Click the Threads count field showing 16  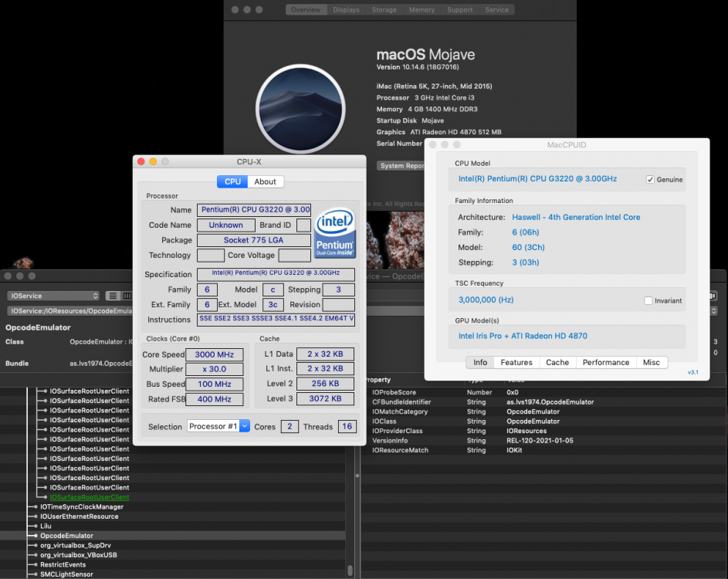[347, 426]
